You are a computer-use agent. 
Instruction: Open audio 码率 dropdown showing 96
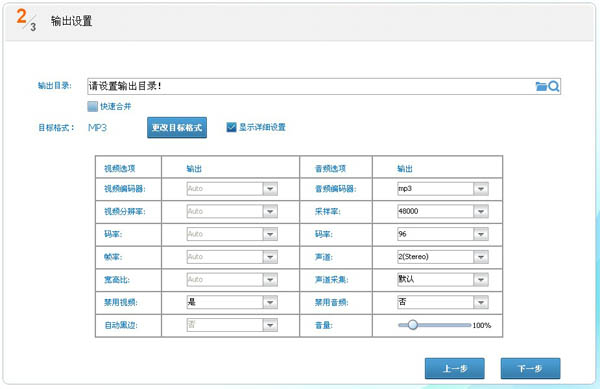click(x=443, y=234)
